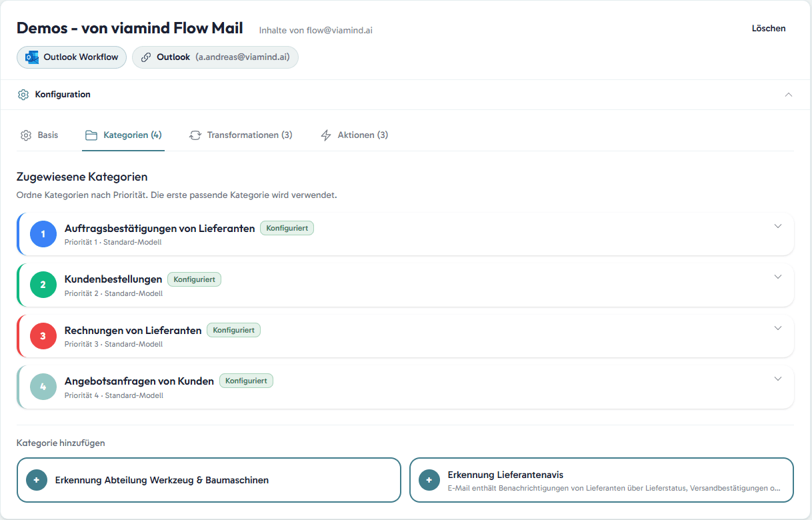Viewport: 812px width, 520px height.
Task: Click Konfiguriert badge on Auftragsbestätigungen row
Action: 287,228
